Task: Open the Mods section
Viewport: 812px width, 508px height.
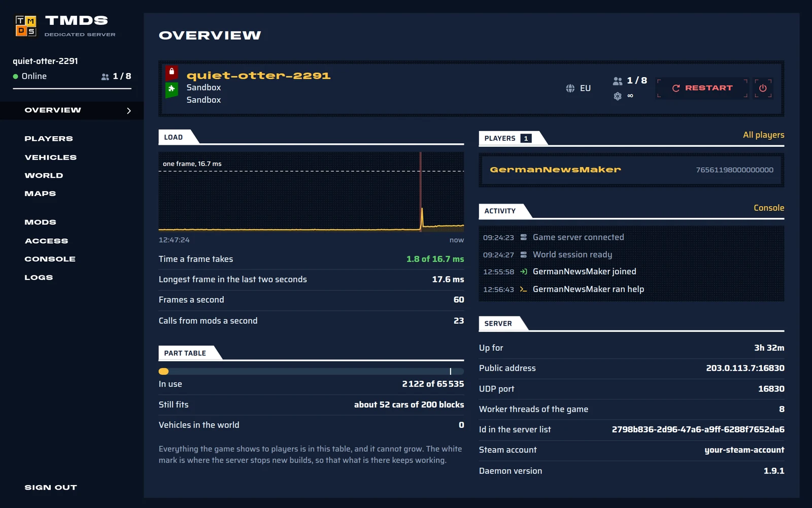Action: click(x=41, y=223)
